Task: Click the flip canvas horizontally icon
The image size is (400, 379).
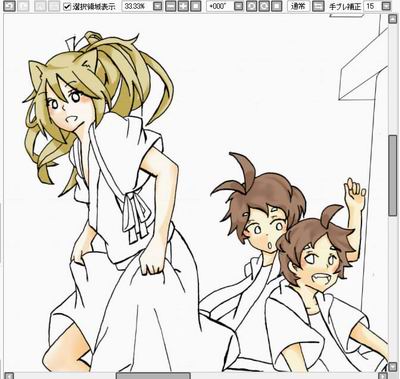Action: pyautogui.click(x=319, y=6)
